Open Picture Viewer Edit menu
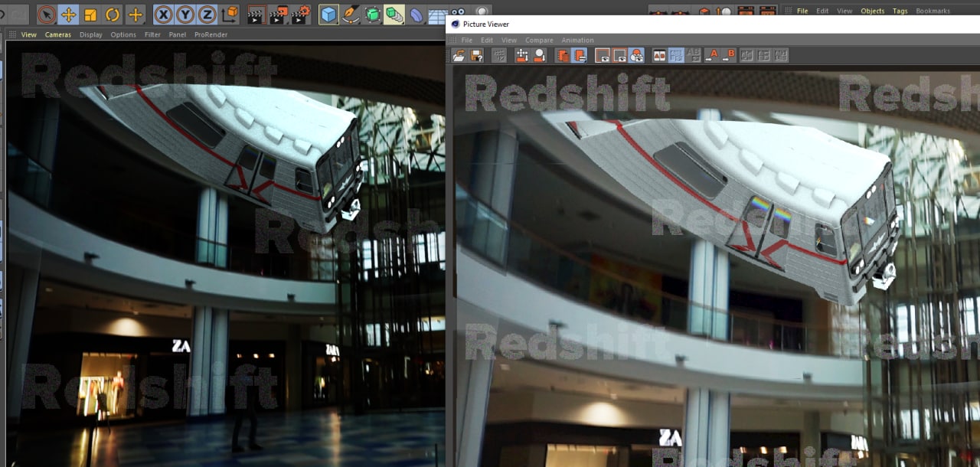The image size is (980, 467). (x=487, y=40)
